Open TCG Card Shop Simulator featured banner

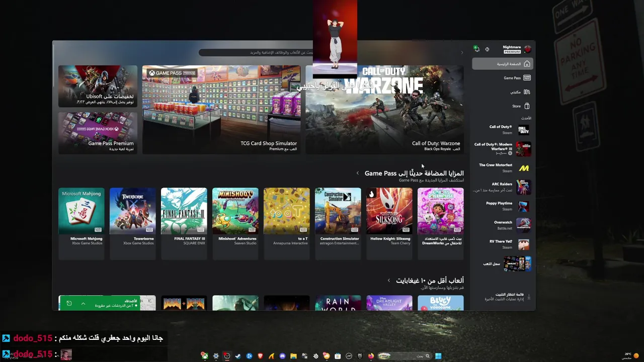(x=221, y=109)
